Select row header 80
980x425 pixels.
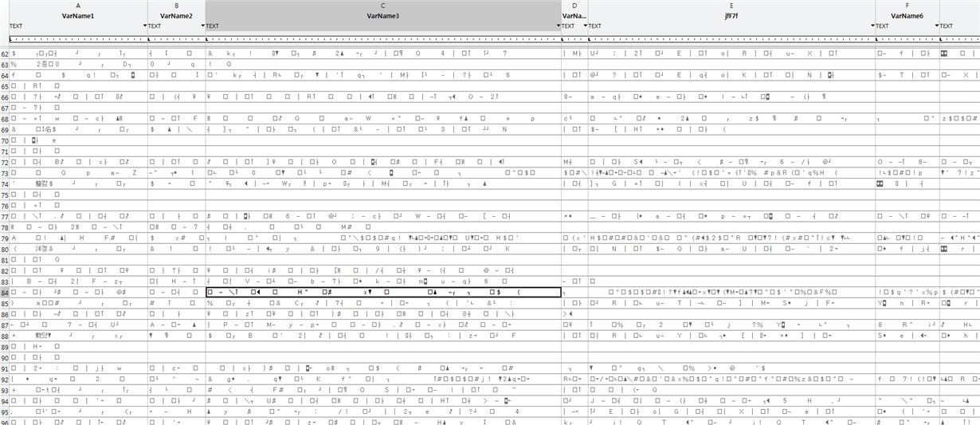pyautogui.click(x=4, y=249)
